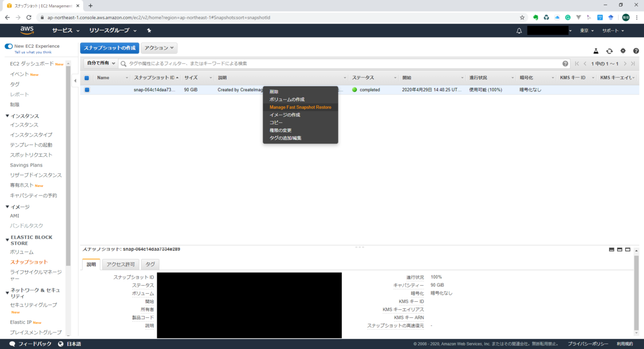
Task: Go to first page of results
Action: (577, 63)
